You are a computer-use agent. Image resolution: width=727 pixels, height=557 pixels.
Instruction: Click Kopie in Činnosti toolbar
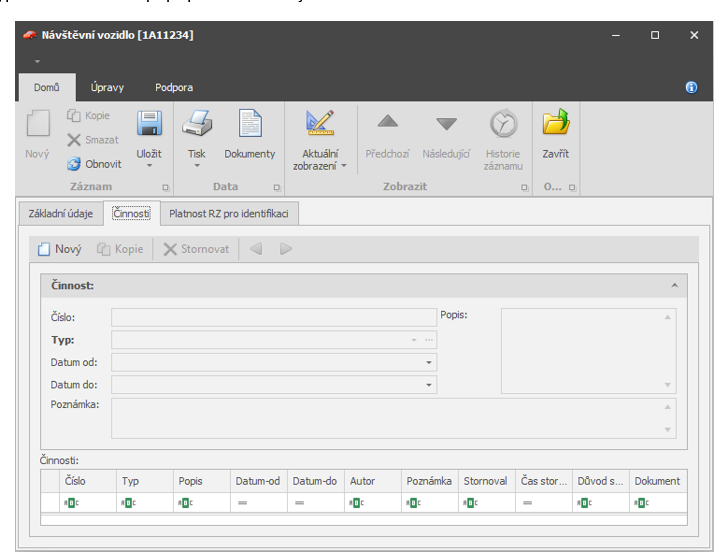[x=120, y=249]
